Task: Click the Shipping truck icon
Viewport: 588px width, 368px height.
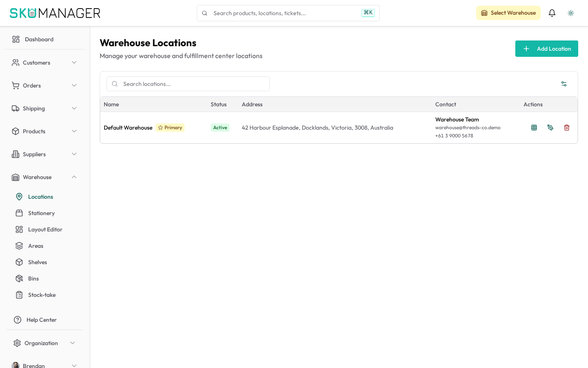Action: coord(16,108)
